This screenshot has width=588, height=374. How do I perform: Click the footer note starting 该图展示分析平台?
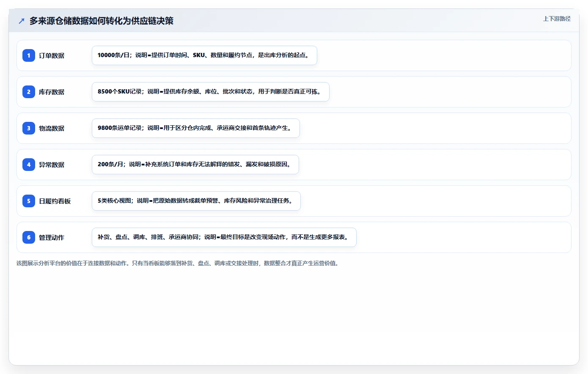point(177,263)
